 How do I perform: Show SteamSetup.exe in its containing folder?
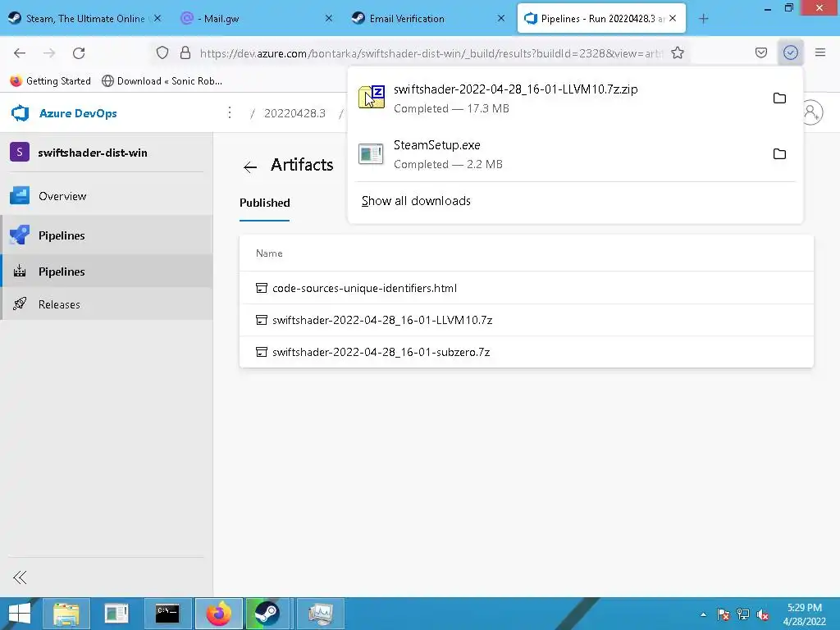click(x=779, y=154)
